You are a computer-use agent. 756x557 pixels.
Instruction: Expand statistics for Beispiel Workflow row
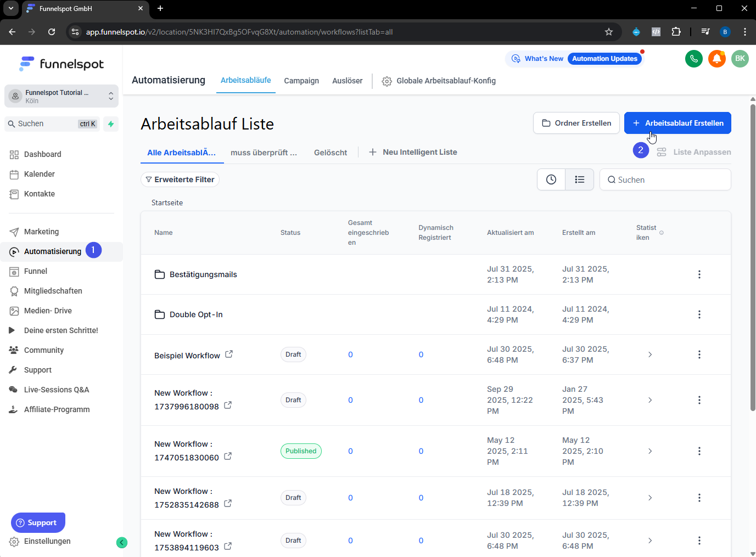coord(650,355)
